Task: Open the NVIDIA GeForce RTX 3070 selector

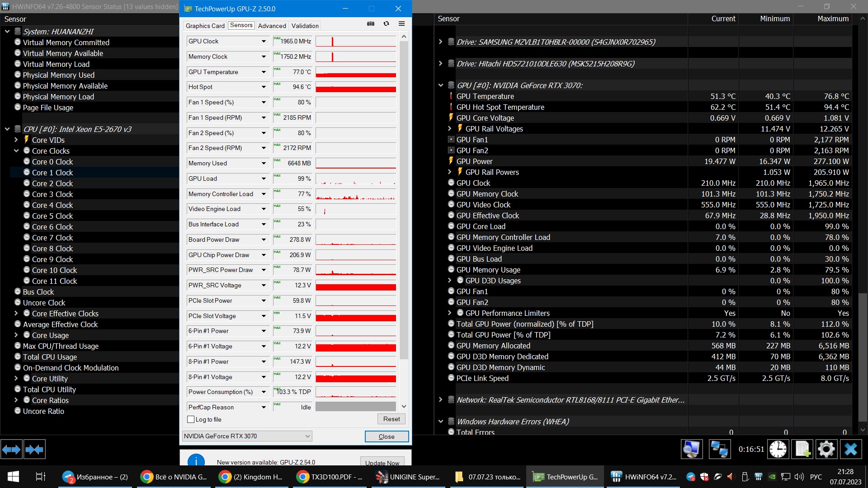Action: click(x=247, y=436)
